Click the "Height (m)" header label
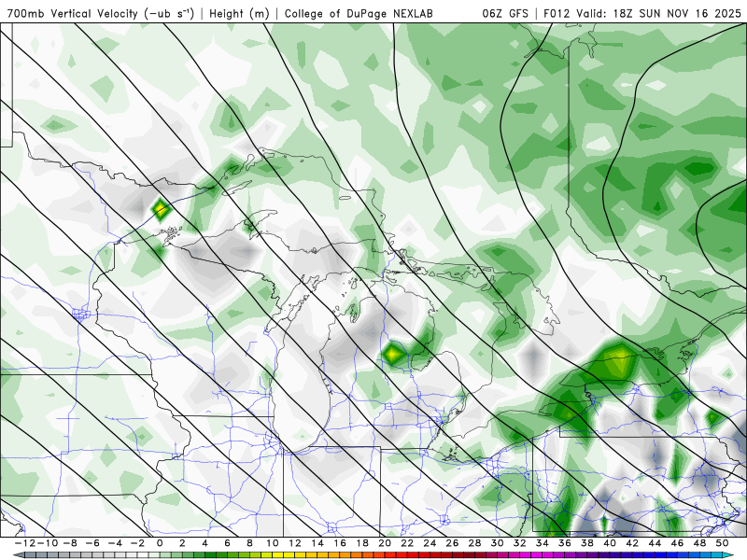747x560 pixels. (240, 13)
